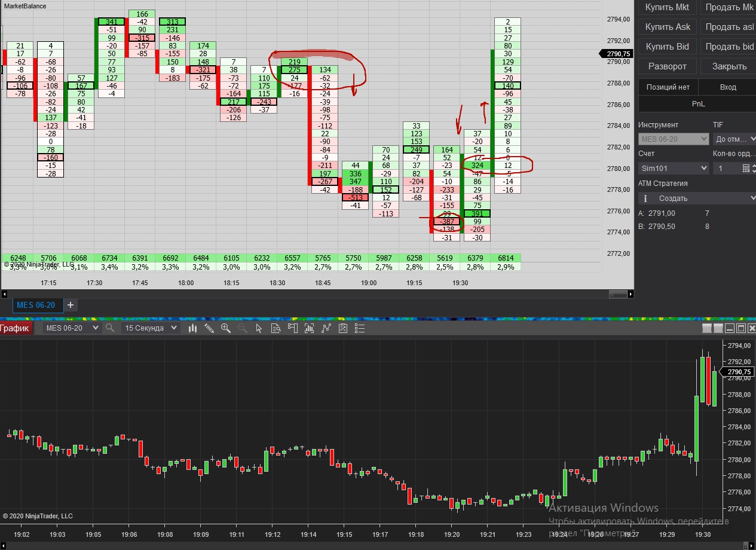The width and height of the screenshot is (756, 550).
Task: Open the MES 06-20 chart instrument dropdown
Action: tap(72, 328)
